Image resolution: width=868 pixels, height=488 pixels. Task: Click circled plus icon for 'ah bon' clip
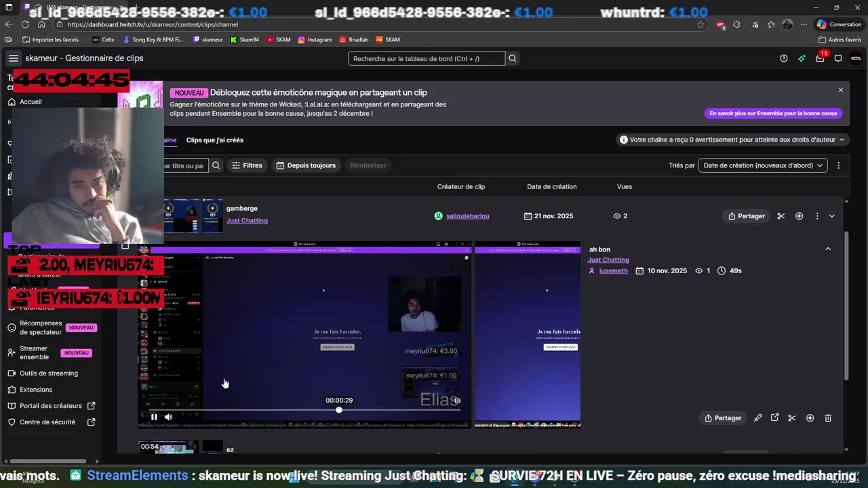click(x=810, y=418)
